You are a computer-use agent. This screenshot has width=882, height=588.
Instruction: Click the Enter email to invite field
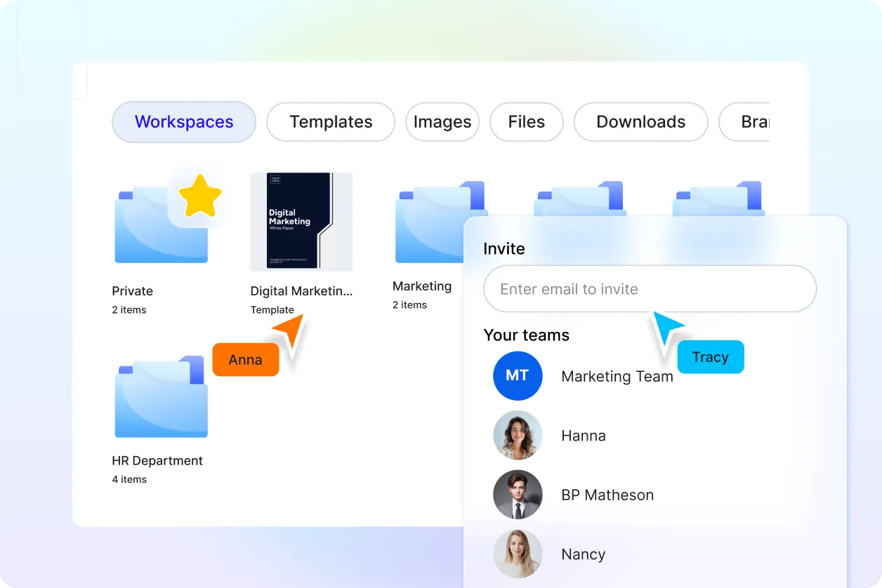[650, 288]
